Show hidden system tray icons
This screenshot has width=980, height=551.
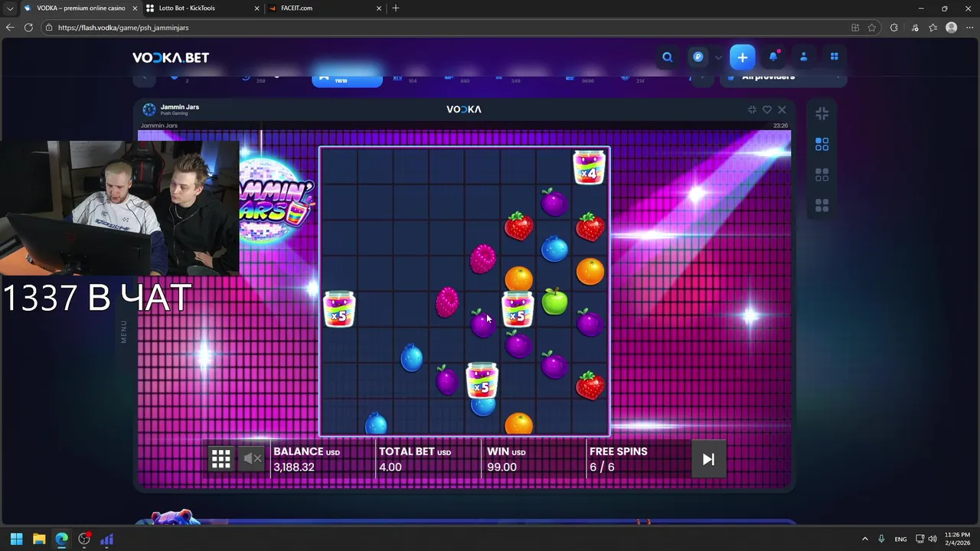[x=865, y=539]
